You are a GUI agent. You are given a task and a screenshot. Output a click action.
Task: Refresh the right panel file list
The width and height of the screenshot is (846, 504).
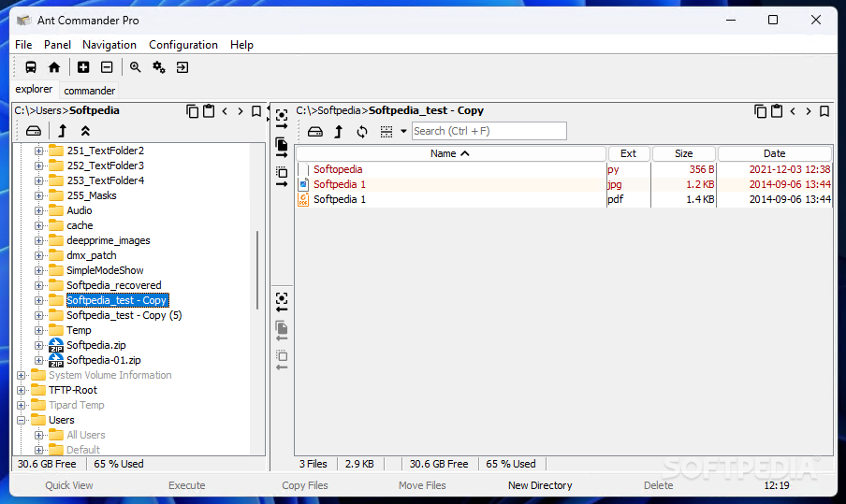point(362,132)
